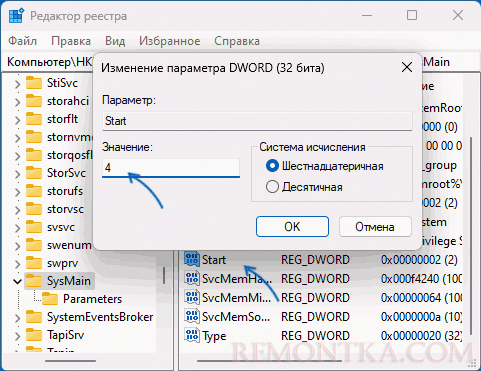
Task: Open the Правка menu
Action: (x=71, y=41)
